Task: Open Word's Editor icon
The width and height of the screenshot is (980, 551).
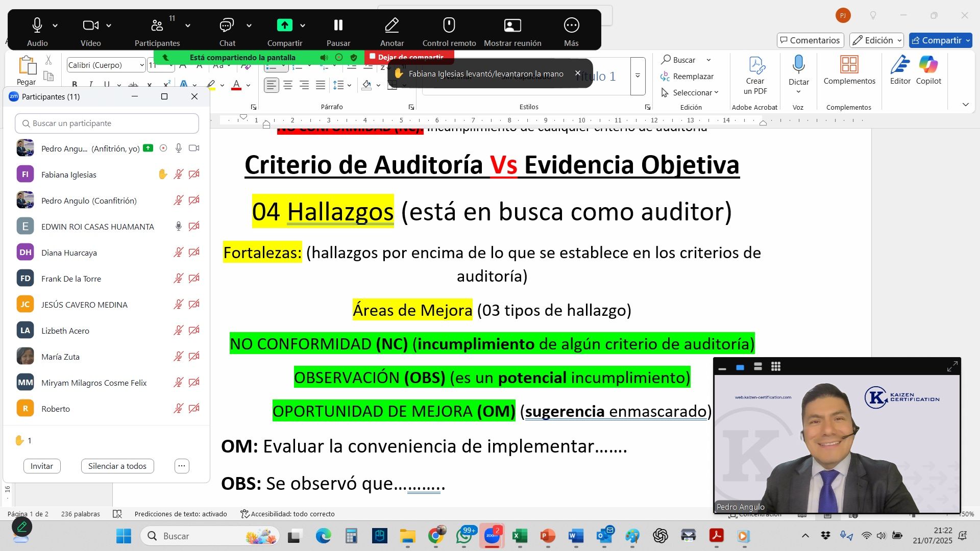Action: [x=900, y=65]
